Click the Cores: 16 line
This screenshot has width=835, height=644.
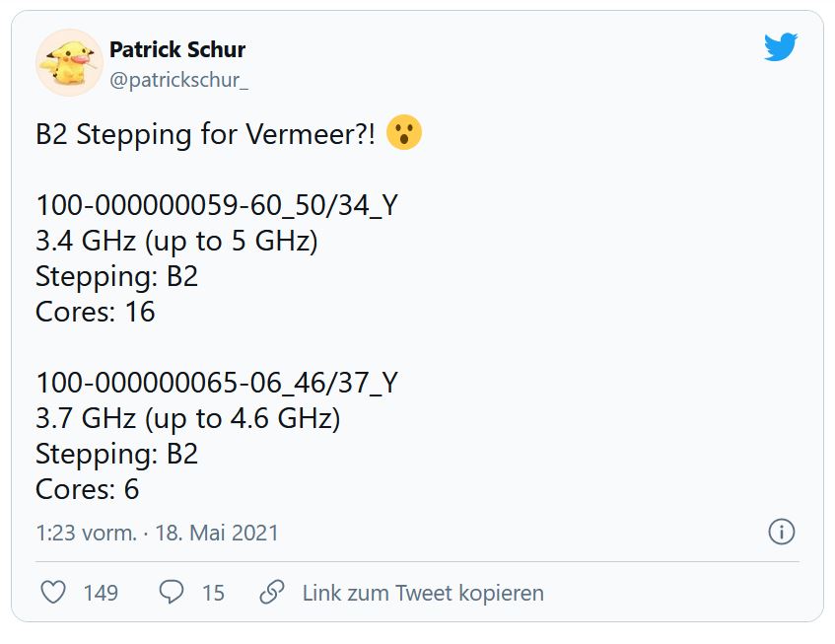coord(96,312)
